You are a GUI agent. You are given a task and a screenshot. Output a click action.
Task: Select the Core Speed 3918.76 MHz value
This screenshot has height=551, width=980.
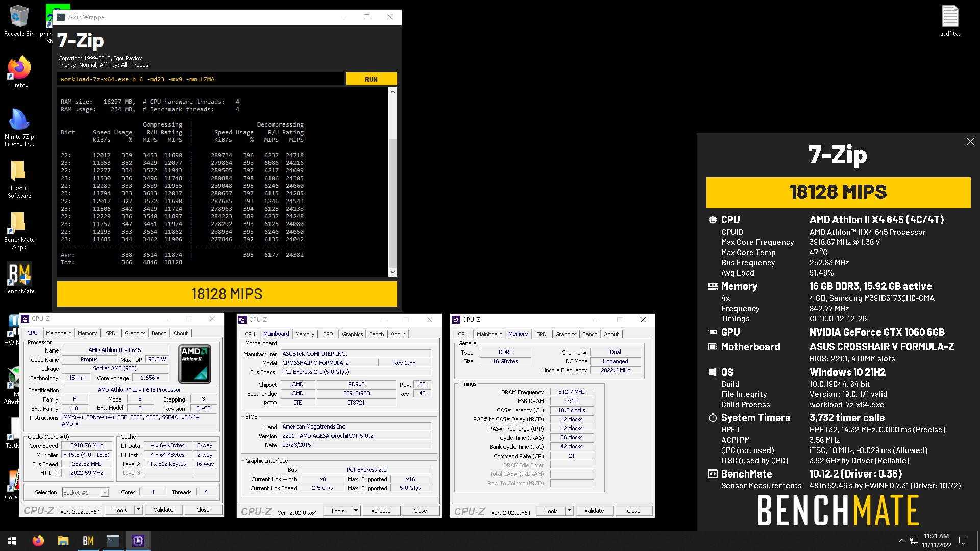click(x=87, y=445)
